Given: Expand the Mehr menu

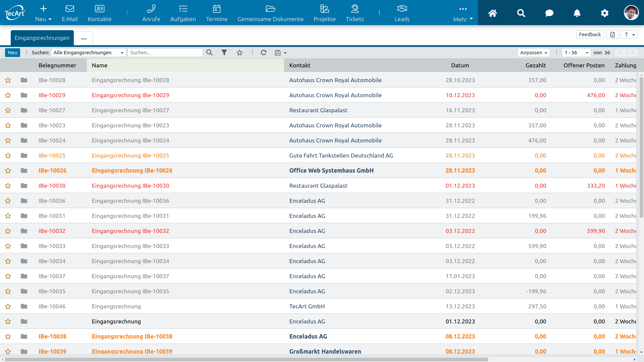Looking at the screenshot, I should click(x=463, y=13).
